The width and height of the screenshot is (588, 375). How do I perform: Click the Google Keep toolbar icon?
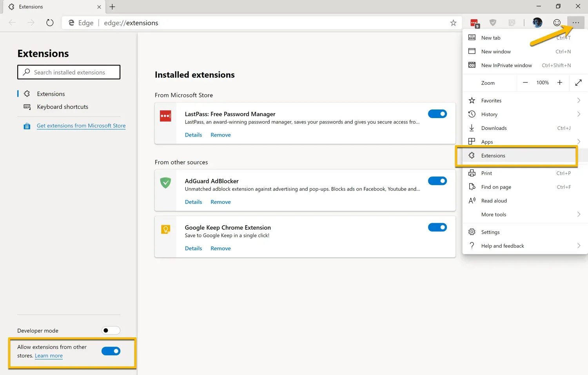coord(512,23)
